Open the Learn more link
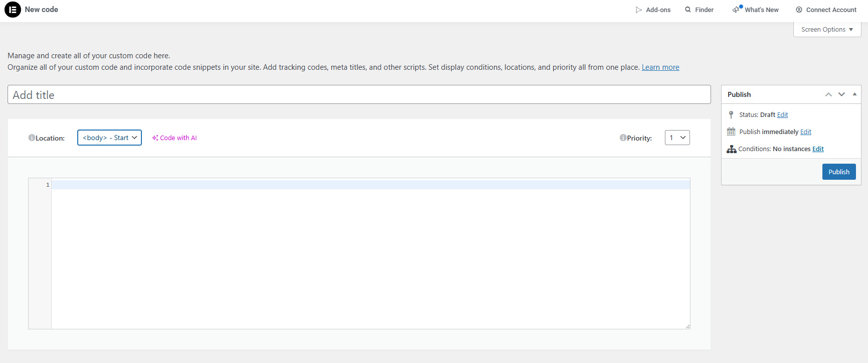The image size is (868, 363). pyautogui.click(x=660, y=67)
